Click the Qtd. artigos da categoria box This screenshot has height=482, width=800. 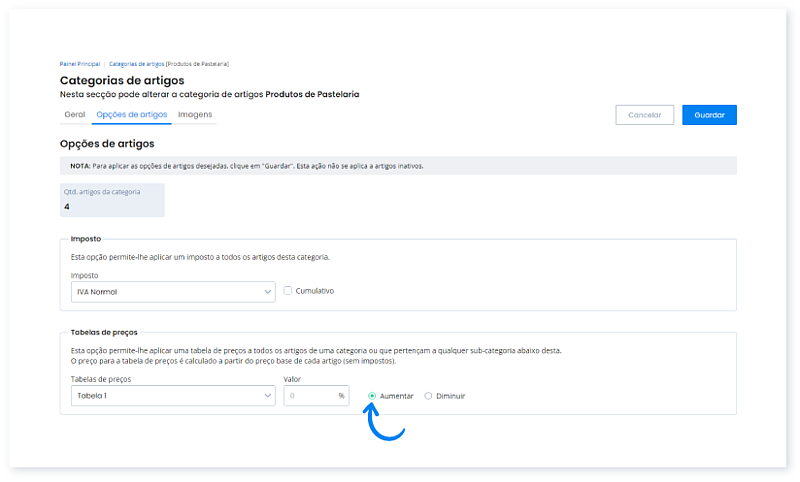point(112,200)
